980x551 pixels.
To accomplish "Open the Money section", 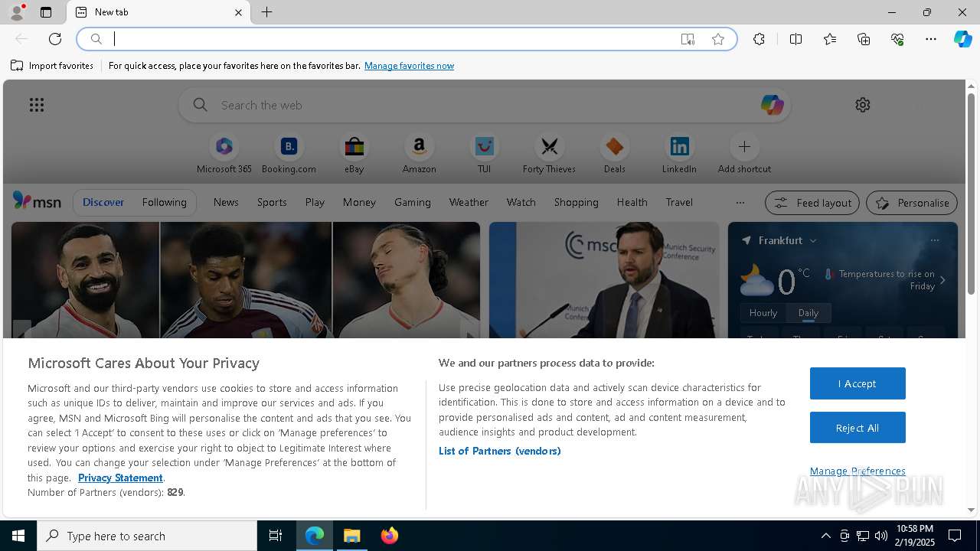I will pos(359,202).
